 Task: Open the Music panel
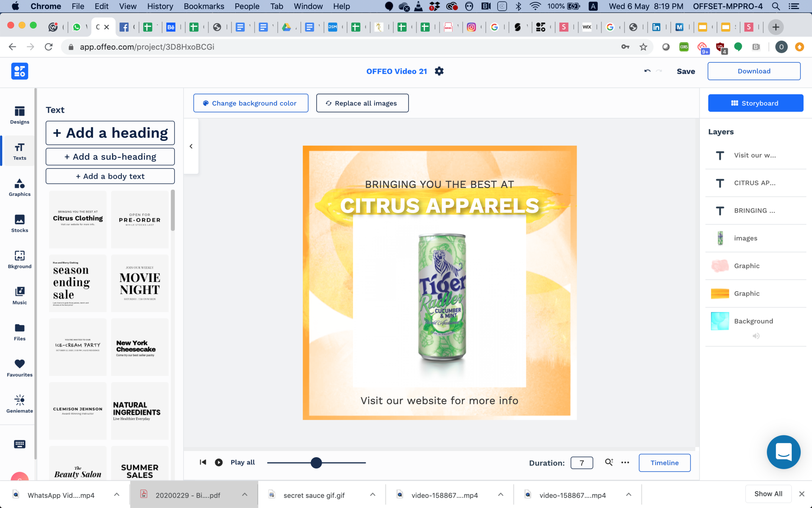20,296
